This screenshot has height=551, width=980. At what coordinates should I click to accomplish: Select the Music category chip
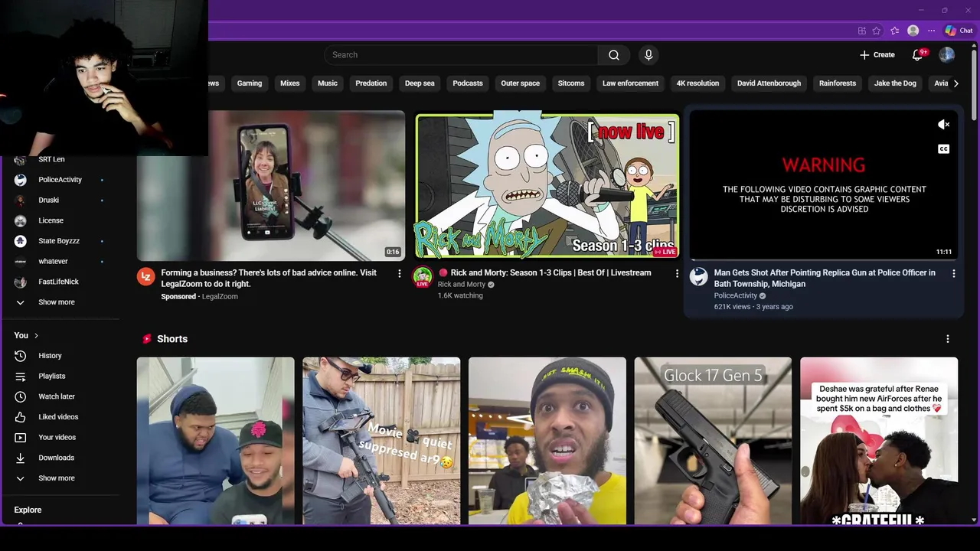328,83
